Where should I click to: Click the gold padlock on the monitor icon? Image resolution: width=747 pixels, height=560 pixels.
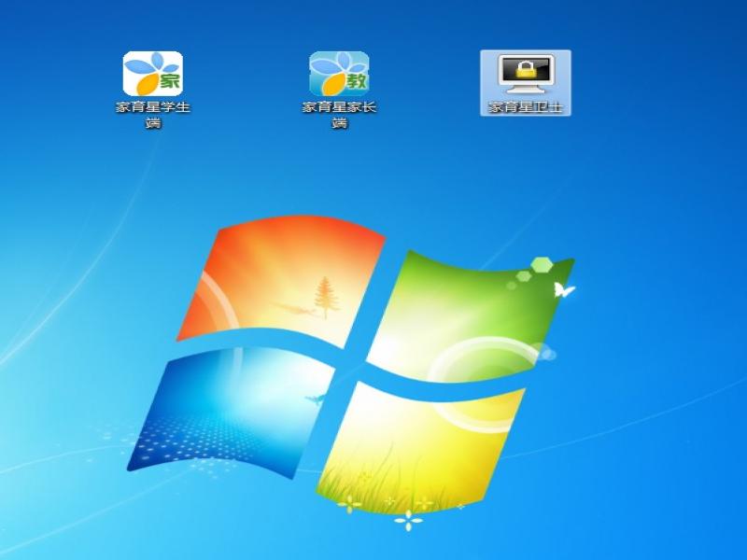(x=525, y=69)
